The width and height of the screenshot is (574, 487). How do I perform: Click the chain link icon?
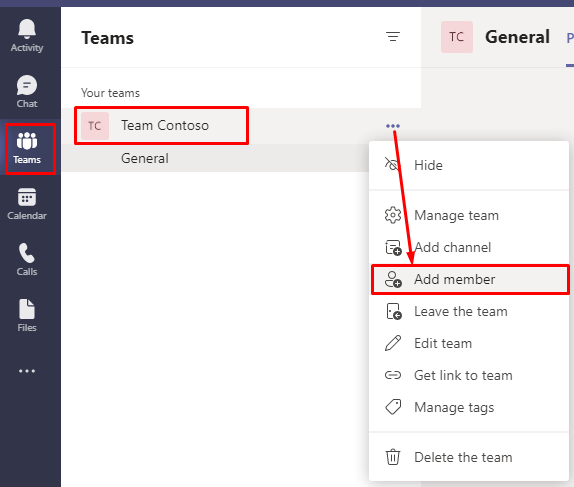pos(393,375)
